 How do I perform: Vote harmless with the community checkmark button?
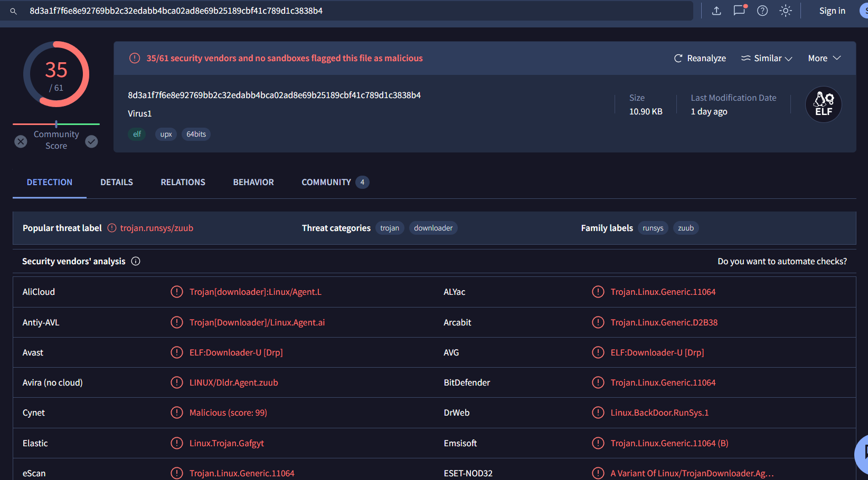point(91,141)
